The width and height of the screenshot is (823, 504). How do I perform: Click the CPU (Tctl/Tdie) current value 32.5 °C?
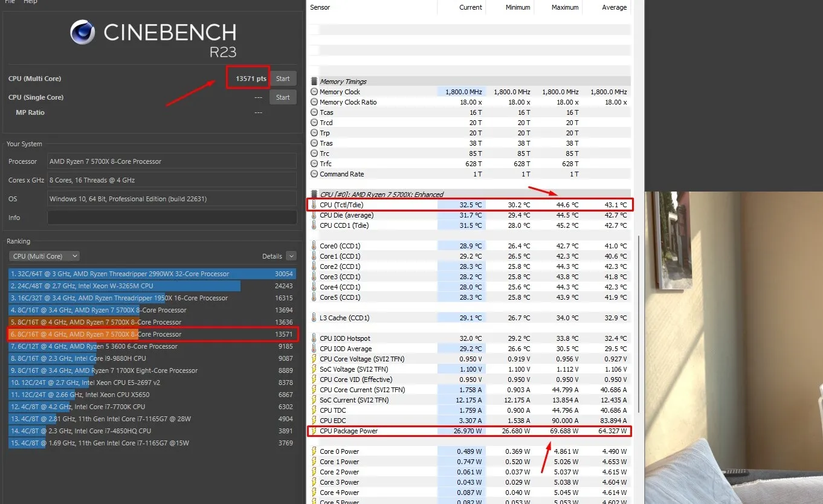click(470, 205)
